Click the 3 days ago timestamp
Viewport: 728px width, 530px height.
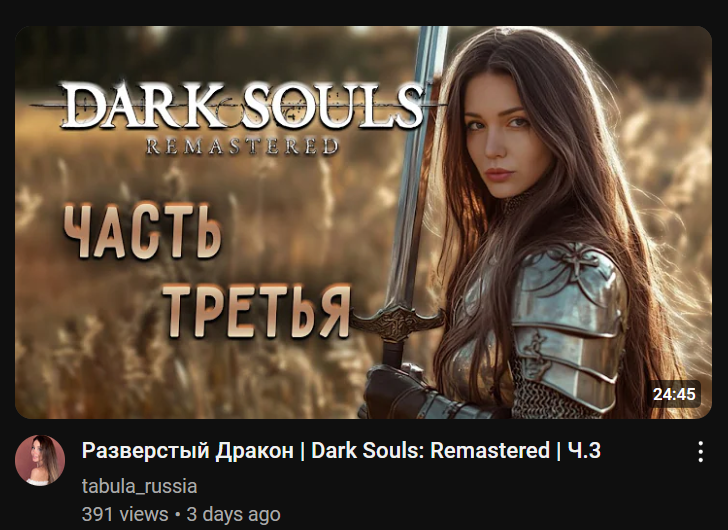point(234,514)
